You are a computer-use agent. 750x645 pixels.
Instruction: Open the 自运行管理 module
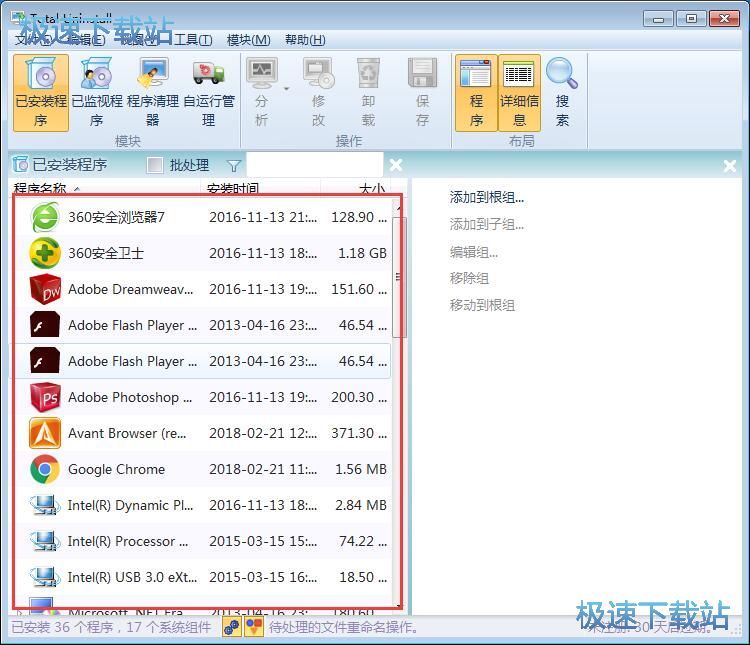[209, 92]
